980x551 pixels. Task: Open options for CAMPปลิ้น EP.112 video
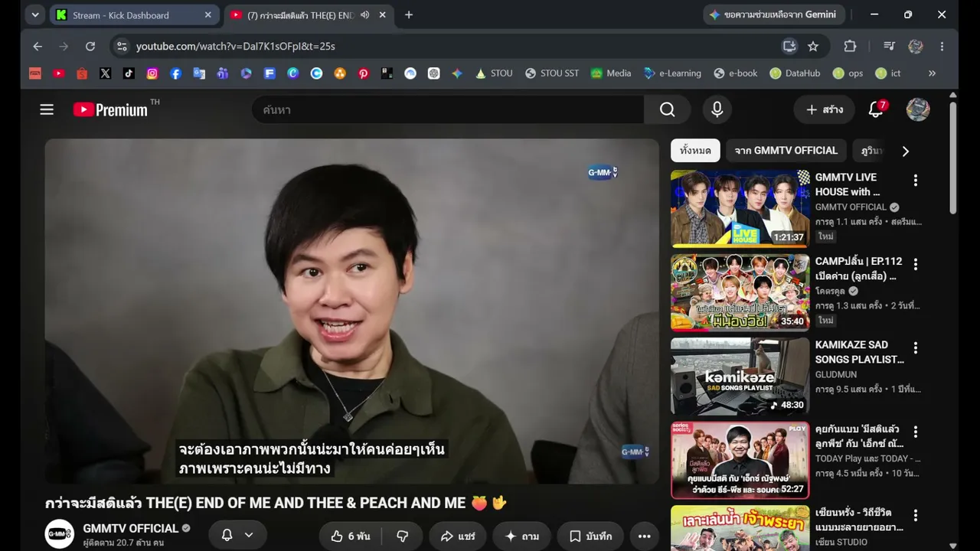coord(915,264)
